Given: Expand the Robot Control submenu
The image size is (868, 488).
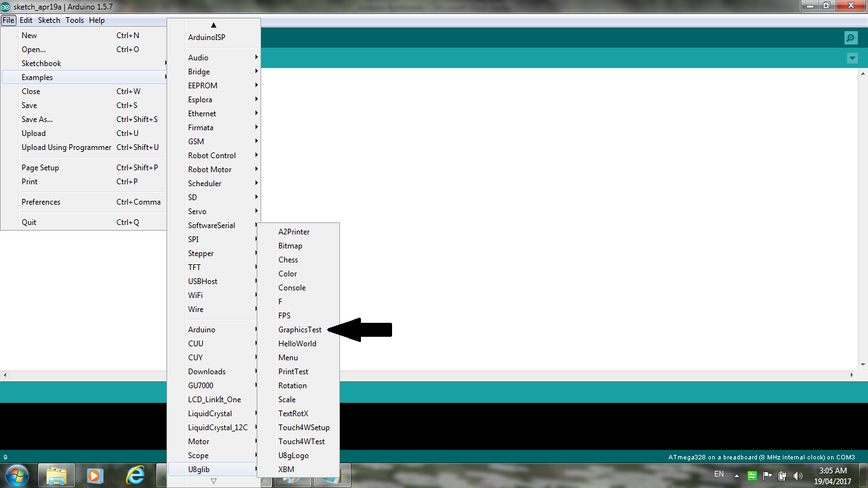Looking at the screenshot, I should coord(214,156).
